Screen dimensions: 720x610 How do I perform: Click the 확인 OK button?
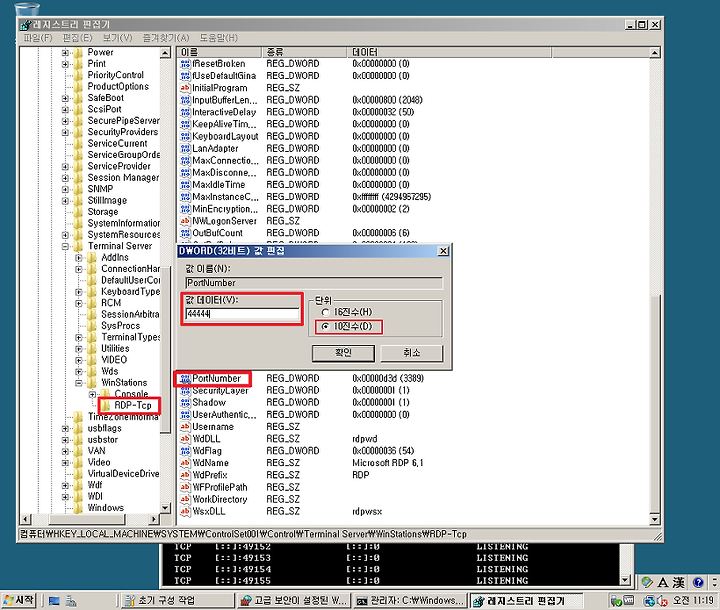[x=343, y=353]
